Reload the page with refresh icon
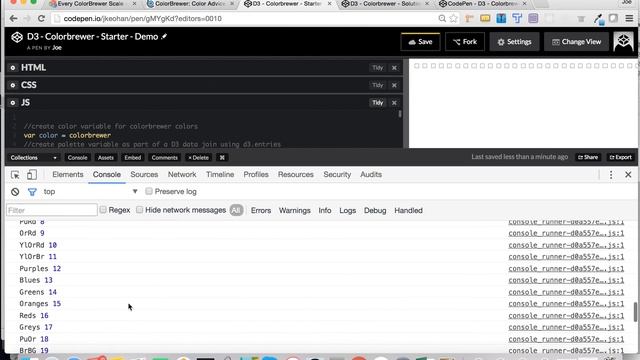This screenshot has width=640, height=360. 41,18
